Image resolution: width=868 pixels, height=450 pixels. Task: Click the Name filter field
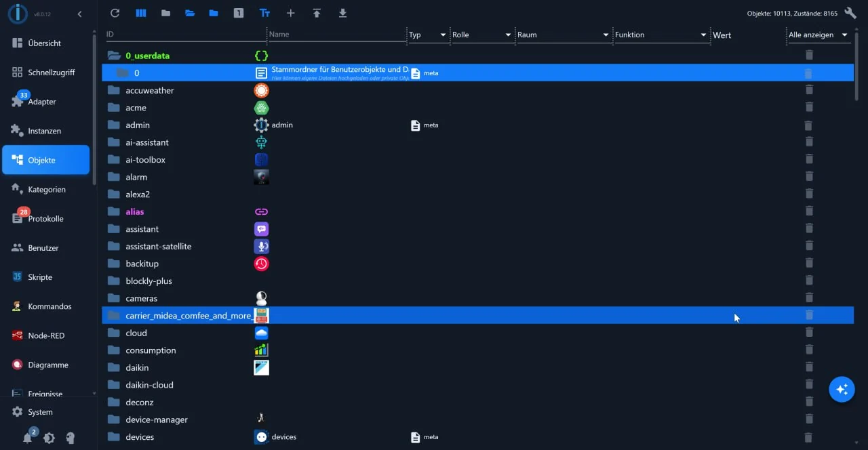coord(336,35)
